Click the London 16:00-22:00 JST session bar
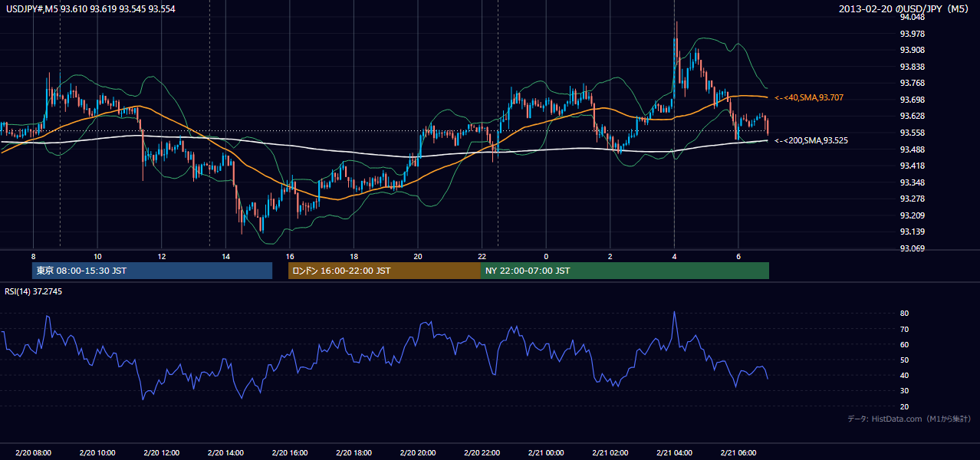Viewport: 980px width, 460px height. (x=384, y=271)
